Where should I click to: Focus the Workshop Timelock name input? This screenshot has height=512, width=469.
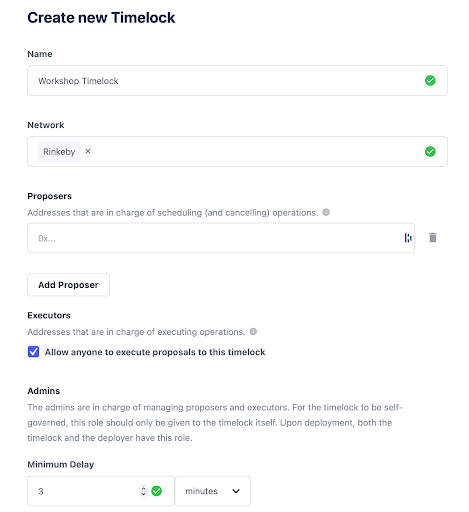(237, 81)
